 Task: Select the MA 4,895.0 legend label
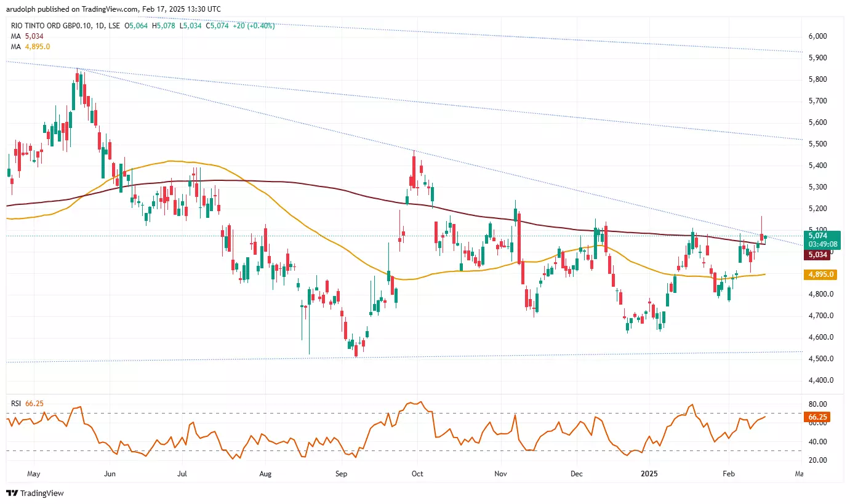point(30,47)
